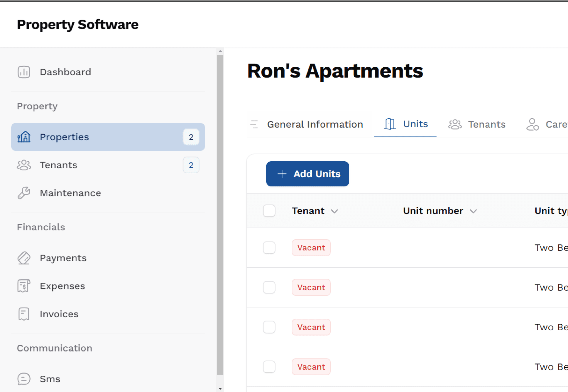This screenshot has height=392, width=568.
Task: Toggle the select-all checkbox in table header
Action: point(269,211)
